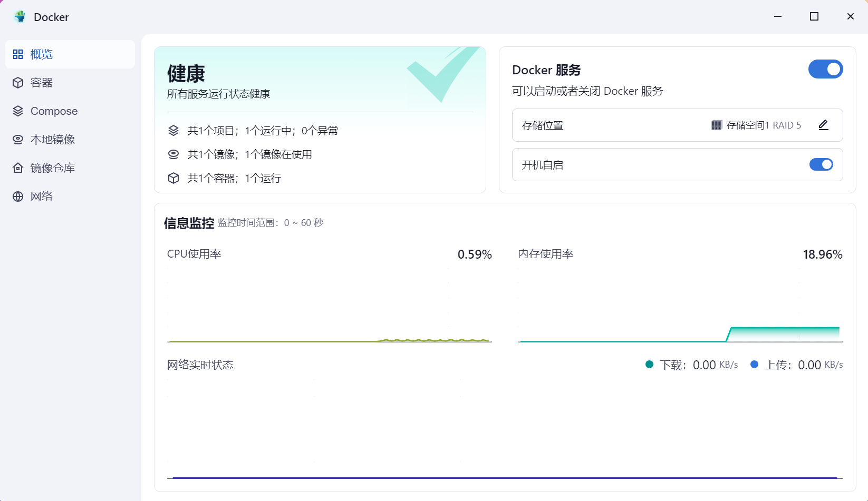Image resolution: width=868 pixels, height=501 pixels.
Task: Close the Docker window
Action: (851, 16)
